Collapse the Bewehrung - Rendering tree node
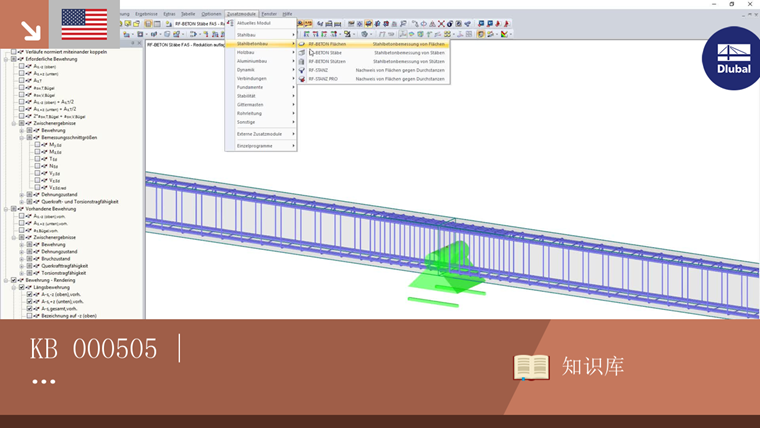 pyautogui.click(x=6, y=280)
